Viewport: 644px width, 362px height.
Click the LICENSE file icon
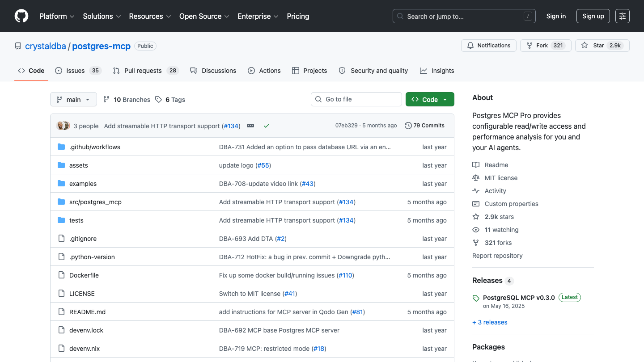[x=61, y=294]
